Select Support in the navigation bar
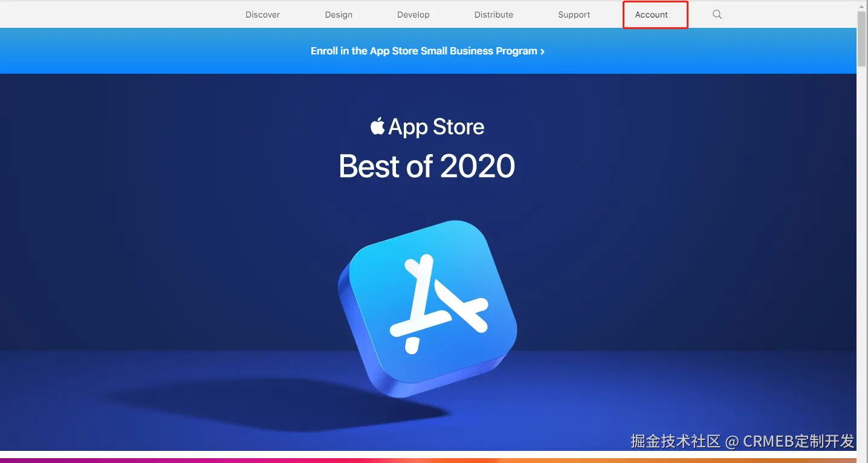 tap(574, 15)
